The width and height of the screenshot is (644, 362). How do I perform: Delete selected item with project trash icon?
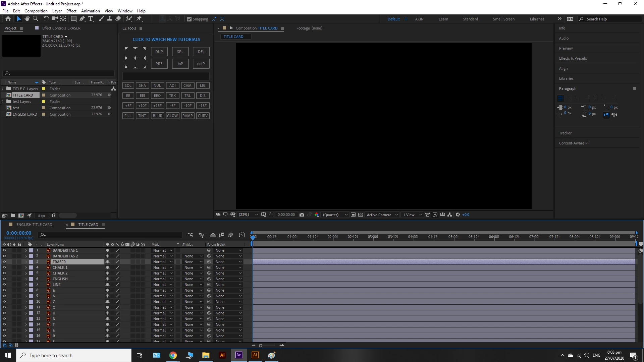point(54,216)
